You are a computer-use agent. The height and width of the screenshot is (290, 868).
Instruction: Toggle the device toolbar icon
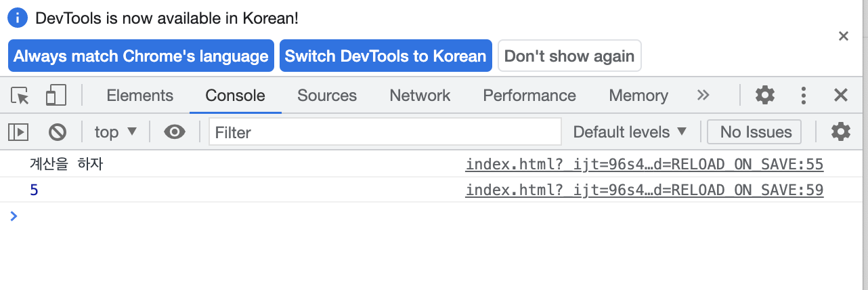(x=56, y=96)
